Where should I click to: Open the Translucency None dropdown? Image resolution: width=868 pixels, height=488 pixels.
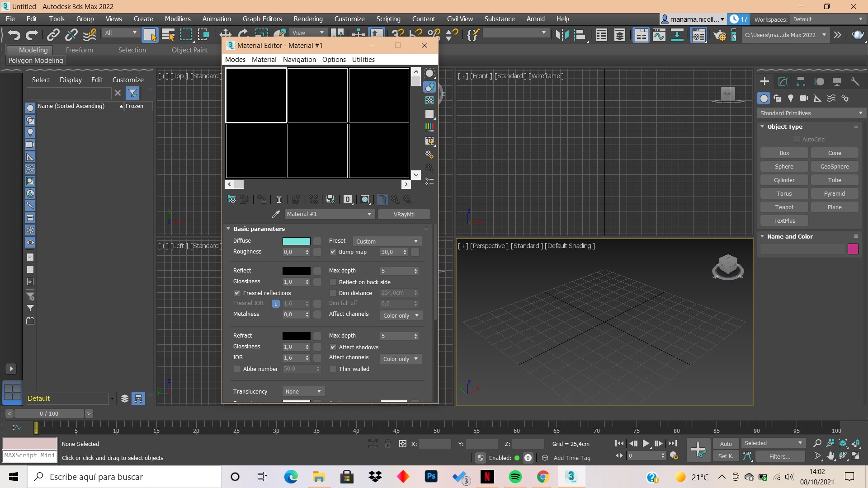click(x=303, y=392)
